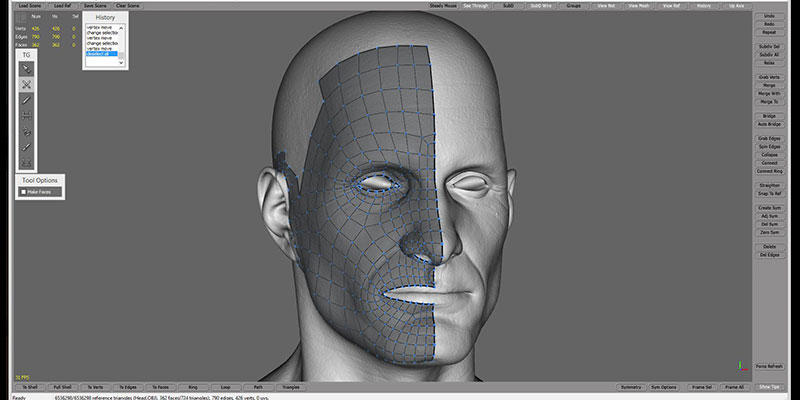Click Clear Scene button
800x400 pixels.
pos(128,6)
